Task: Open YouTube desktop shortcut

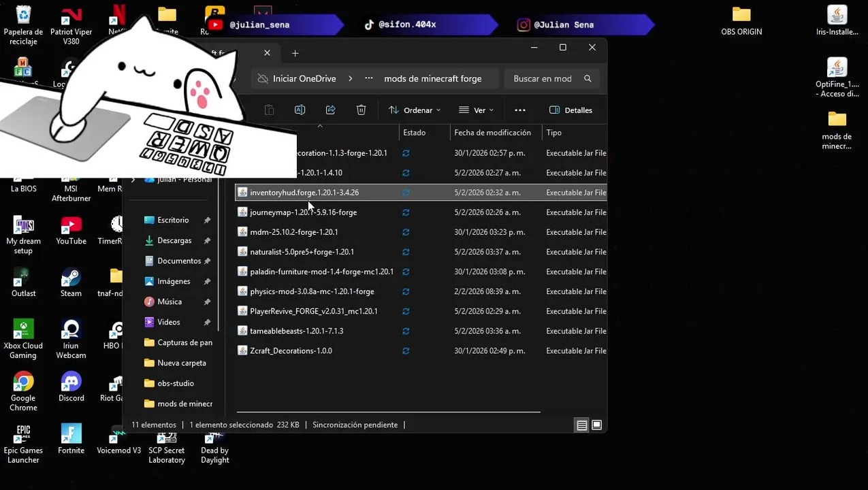Action: click(x=71, y=230)
